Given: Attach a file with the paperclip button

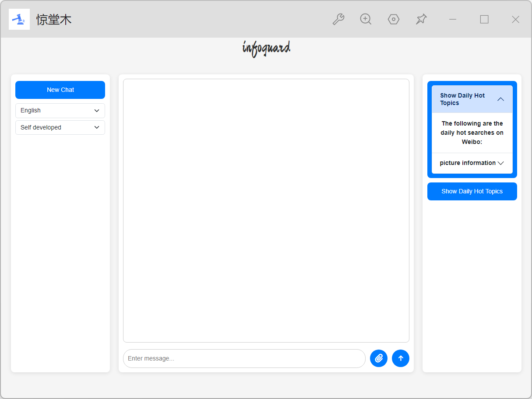Looking at the screenshot, I should point(379,358).
